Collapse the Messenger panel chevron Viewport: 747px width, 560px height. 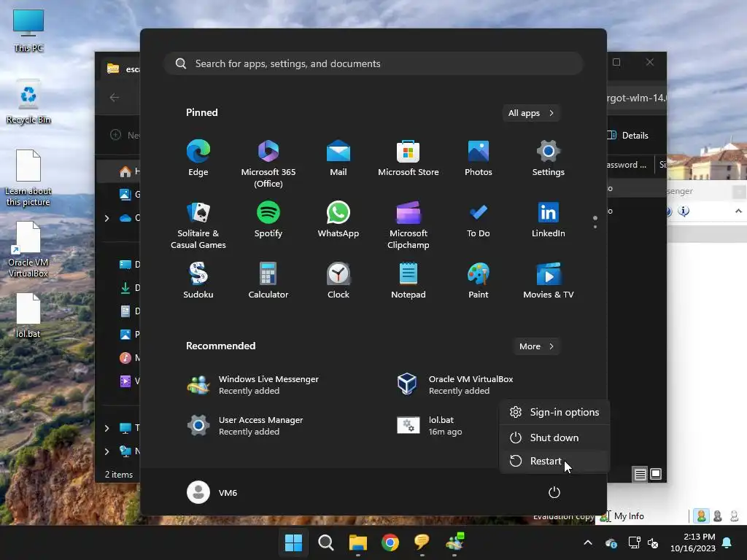click(x=738, y=211)
